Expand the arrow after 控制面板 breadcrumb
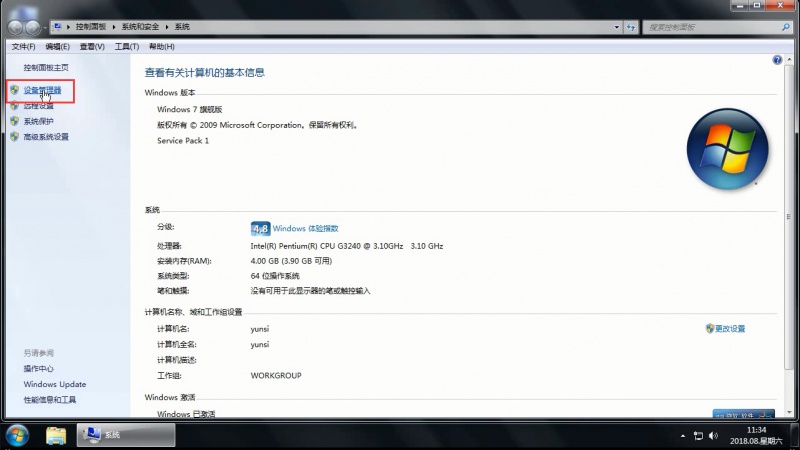This screenshot has width=800, height=450. (114, 27)
